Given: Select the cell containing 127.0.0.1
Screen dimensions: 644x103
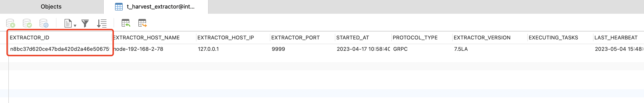Looking at the screenshot, I should tap(208, 49).
